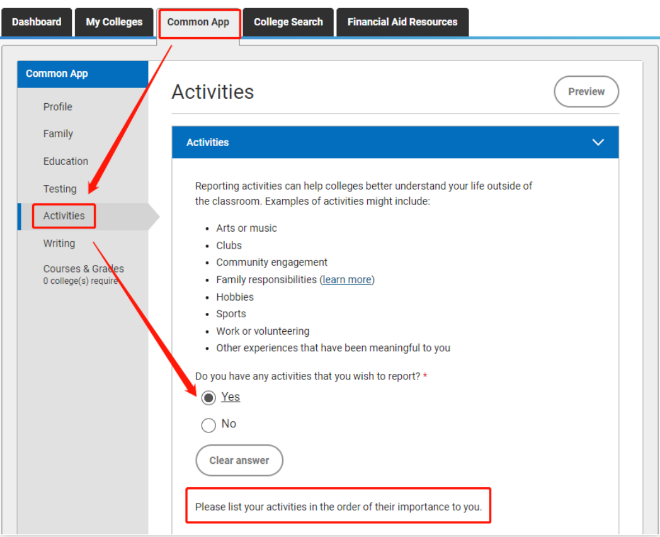Open Financial Aid Resources tab
The width and height of the screenshot is (660, 537).
402,22
